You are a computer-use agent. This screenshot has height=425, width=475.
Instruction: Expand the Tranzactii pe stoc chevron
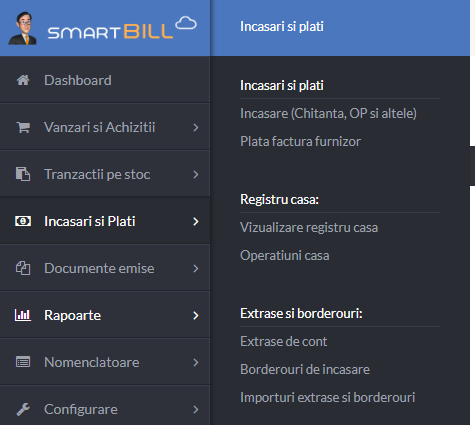click(x=196, y=174)
